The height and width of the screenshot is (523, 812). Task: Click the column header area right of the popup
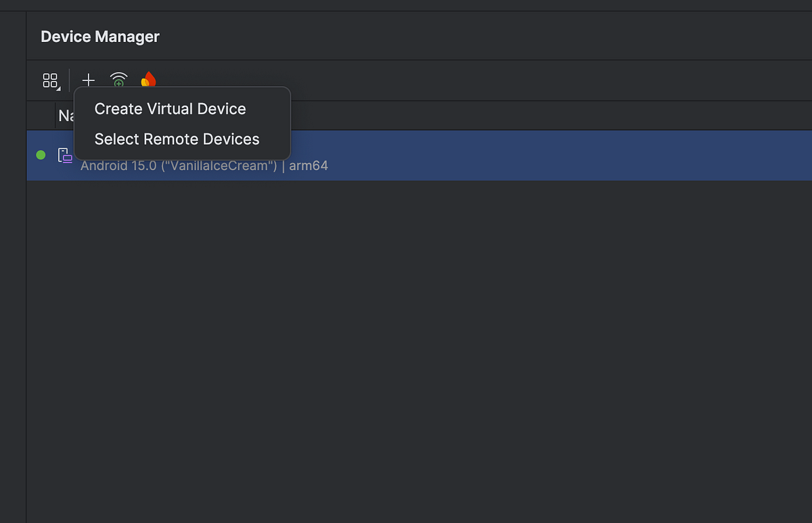click(541, 116)
